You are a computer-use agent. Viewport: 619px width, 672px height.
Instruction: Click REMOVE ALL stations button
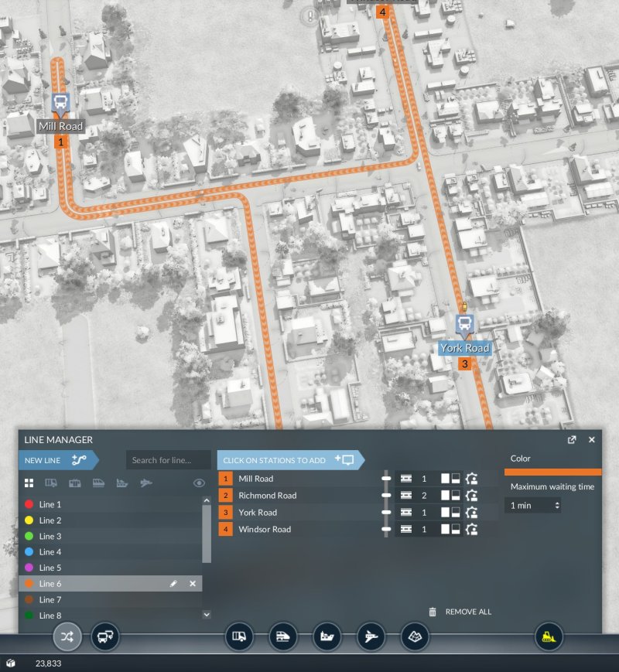(x=460, y=612)
